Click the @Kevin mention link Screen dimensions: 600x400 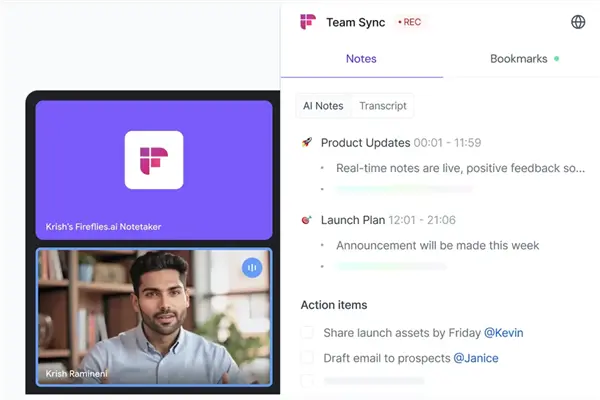(503, 332)
